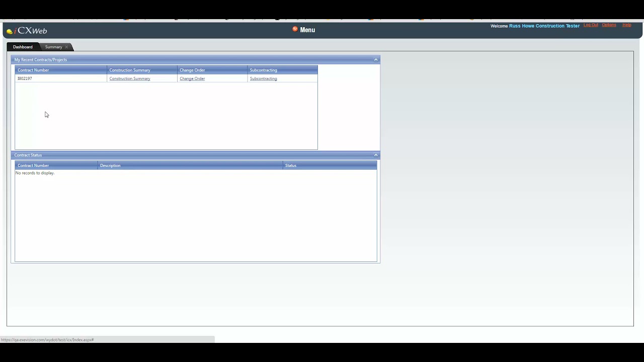The image size is (644, 362).
Task: Click Contract Number header in recent contracts
Action: tap(61, 70)
